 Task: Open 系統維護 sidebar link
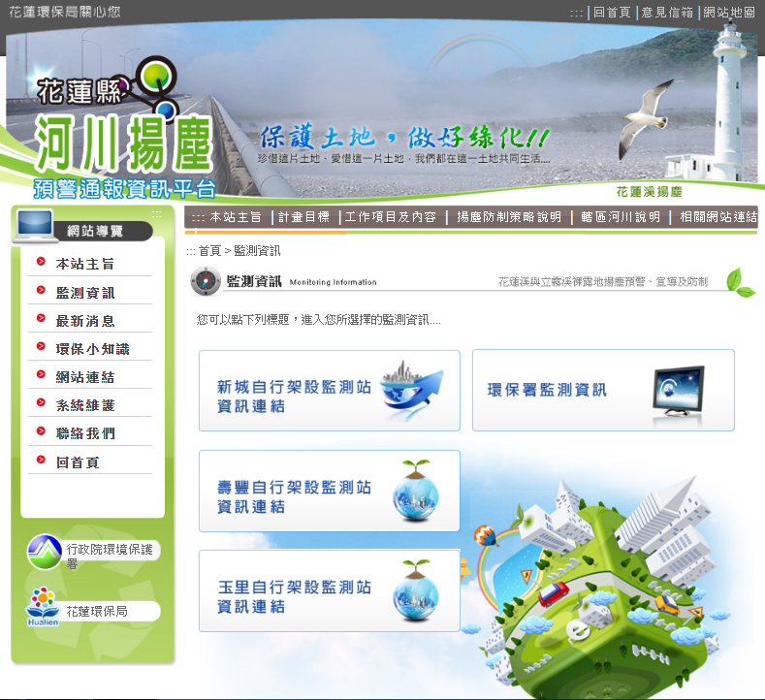click(x=85, y=405)
